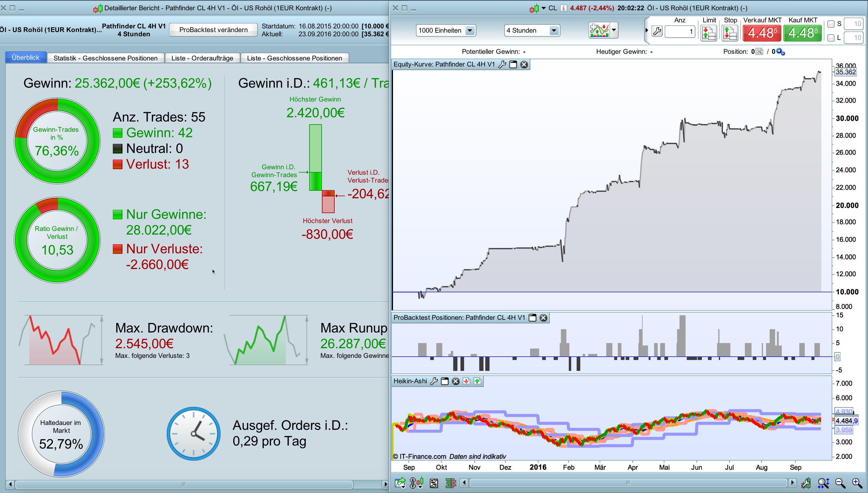Click the automatic trading gears icon
This screenshot has height=493, width=868.
tap(781, 51)
